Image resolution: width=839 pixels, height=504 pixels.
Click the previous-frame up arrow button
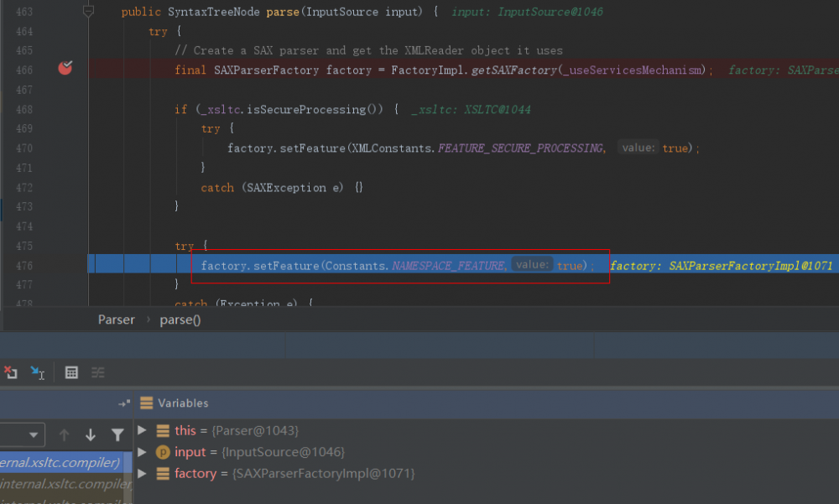coord(64,434)
